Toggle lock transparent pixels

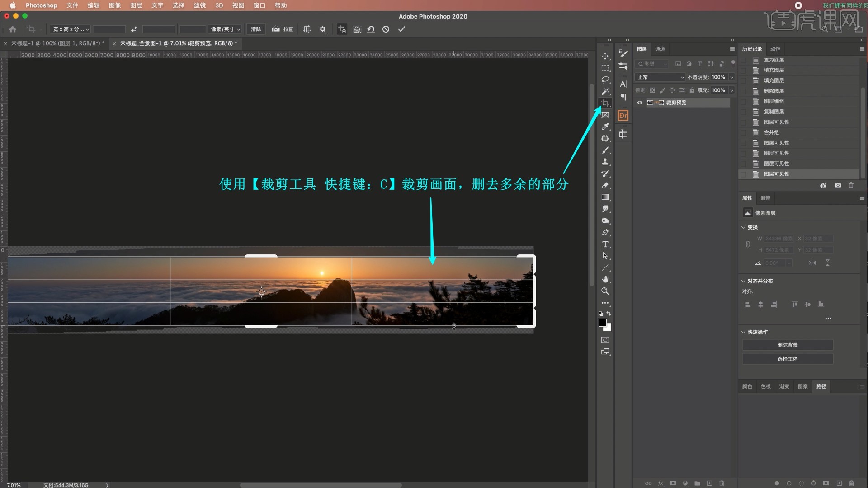tap(652, 90)
